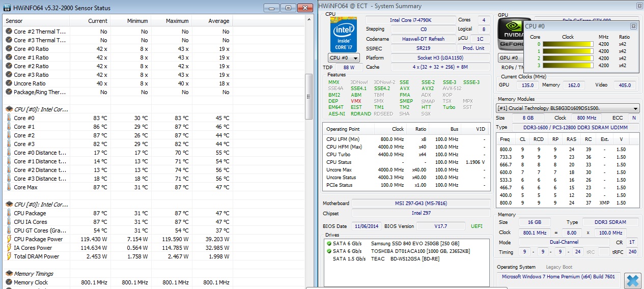Minimize the HWiNFO64 Sensor Status window
Screen dimensions: 644x289
272,8
